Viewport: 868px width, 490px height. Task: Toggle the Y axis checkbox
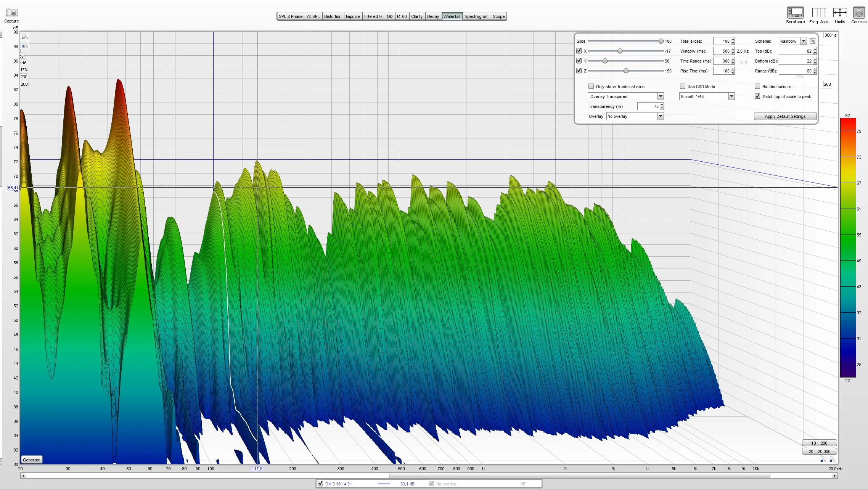579,61
